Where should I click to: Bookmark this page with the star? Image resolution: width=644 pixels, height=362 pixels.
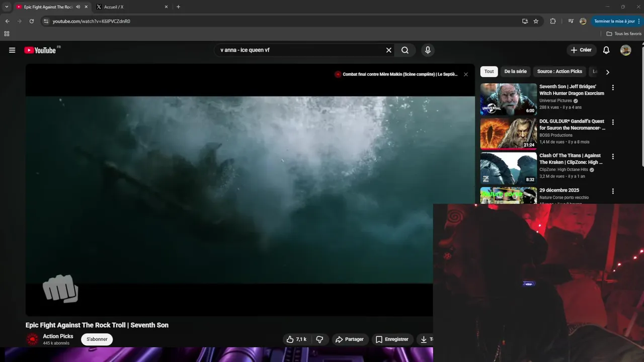536,21
